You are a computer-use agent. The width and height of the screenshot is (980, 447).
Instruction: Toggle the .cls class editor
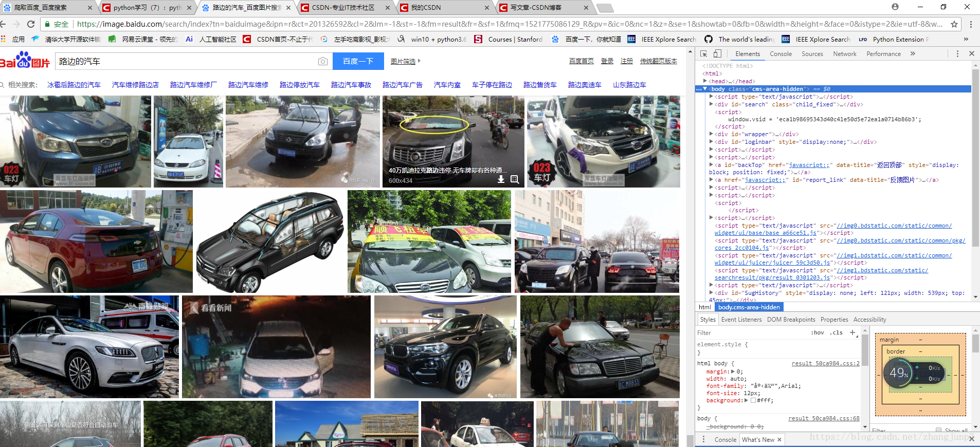(836, 332)
